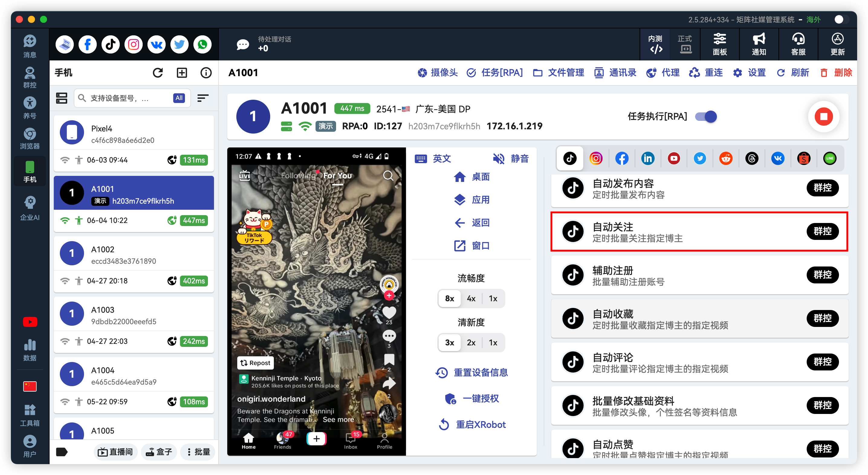Click the 摄像头 camera toolbar item

437,73
